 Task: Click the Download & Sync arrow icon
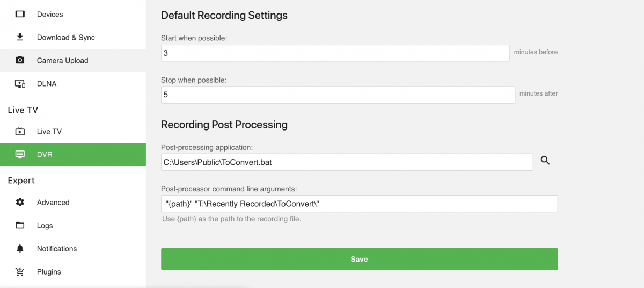click(x=20, y=37)
